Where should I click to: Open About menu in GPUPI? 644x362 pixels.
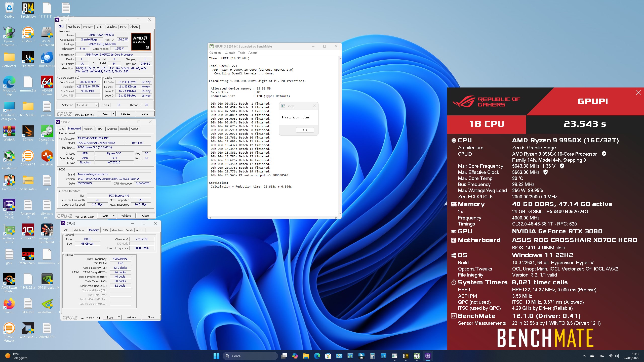253,53
